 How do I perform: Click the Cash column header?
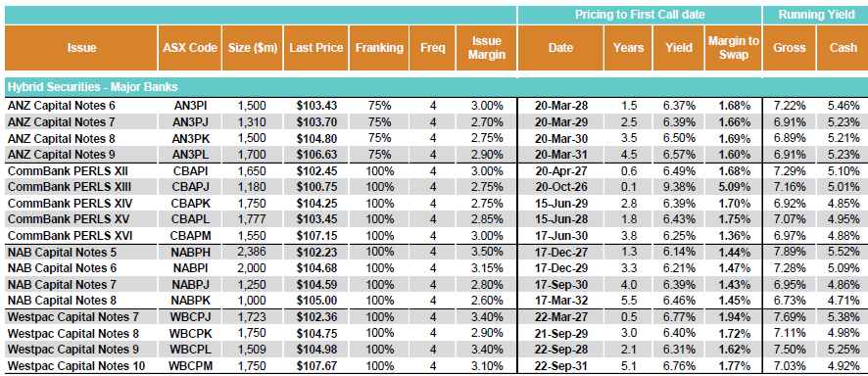pos(844,48)
